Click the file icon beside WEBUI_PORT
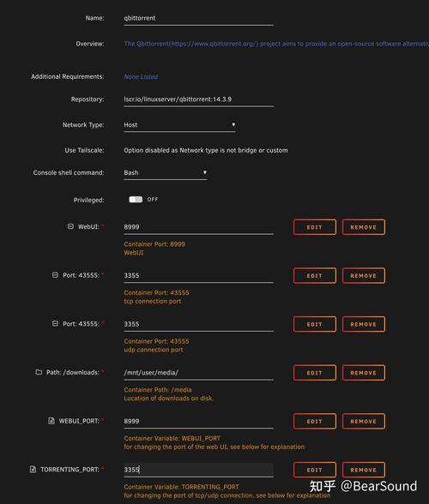 (51, 421)
